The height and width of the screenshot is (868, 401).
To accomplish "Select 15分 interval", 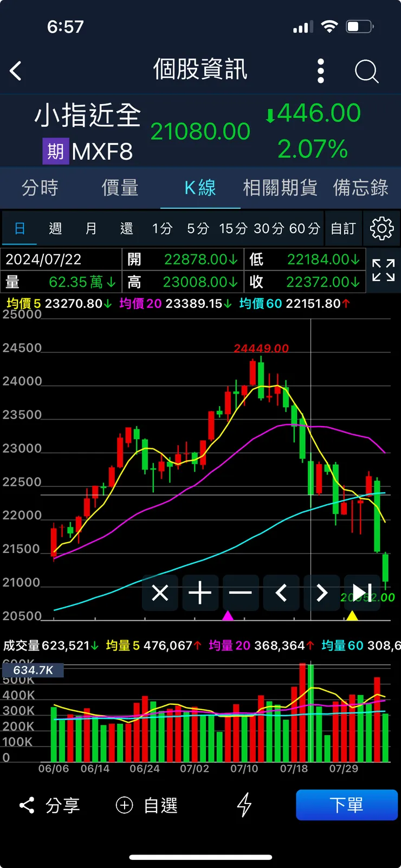I will pos(233,228).
